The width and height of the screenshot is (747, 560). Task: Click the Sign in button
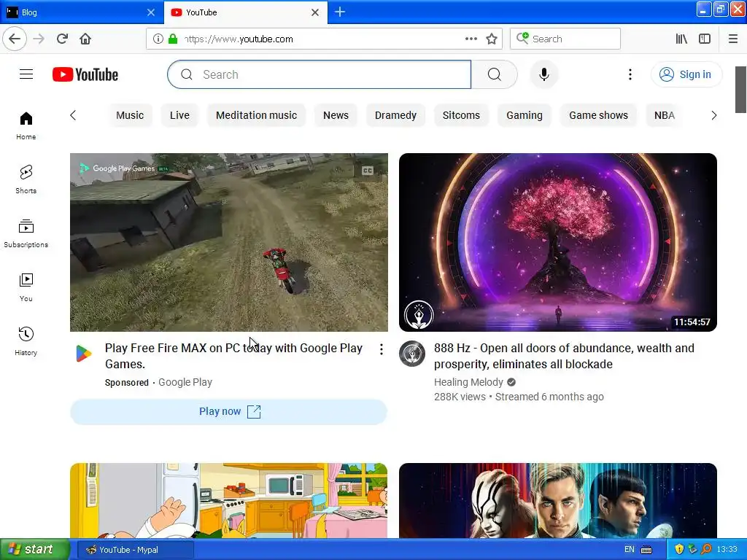click(686, 74)
